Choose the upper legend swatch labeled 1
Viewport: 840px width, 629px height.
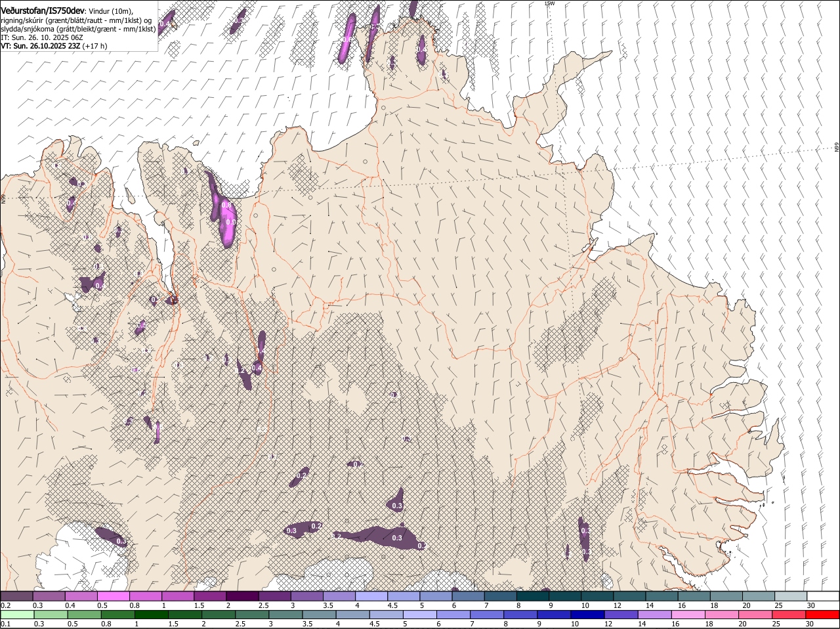[x=178, y=596]
